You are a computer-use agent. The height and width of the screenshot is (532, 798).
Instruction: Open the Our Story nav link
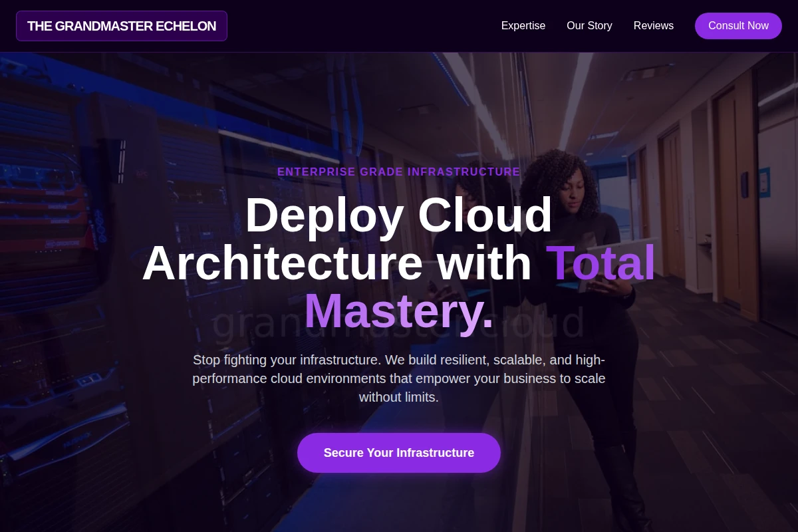click(x=589, y=26)
